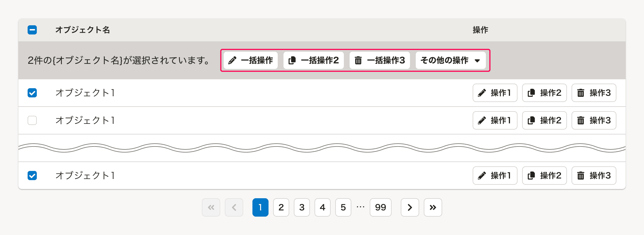Uncheck the first row's checkbox
The height and width of the screenshot is (235, 644).
tap(32, 93)
